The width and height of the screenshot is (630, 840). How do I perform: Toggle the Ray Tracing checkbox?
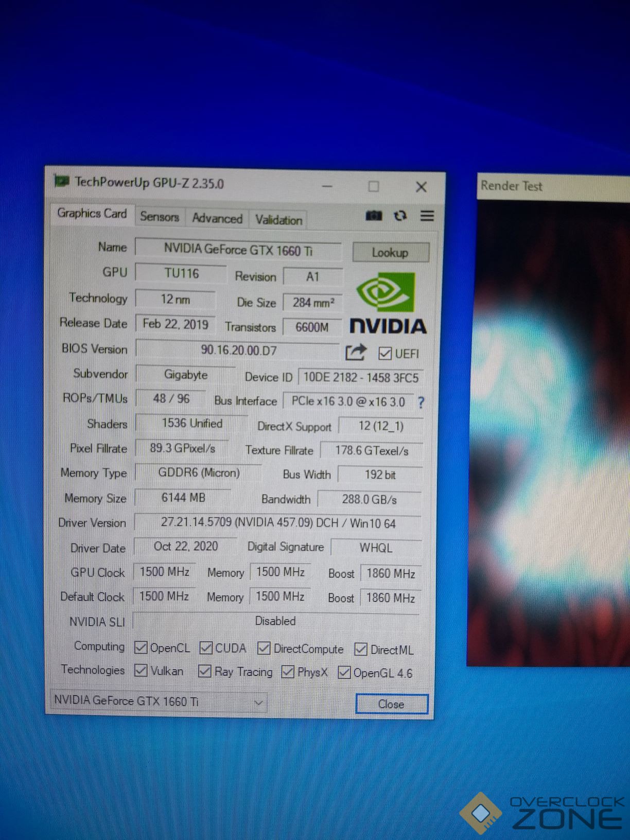(204, 671)
